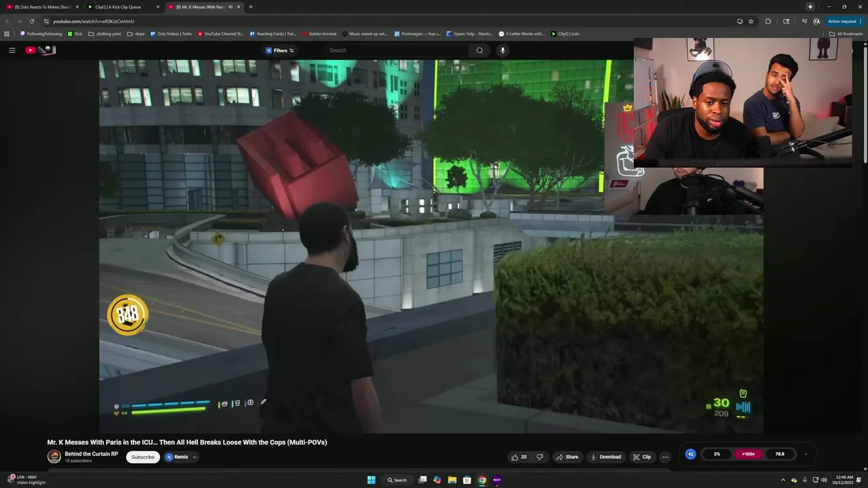
Task: Open the Following bookmark
Action: 41,33
